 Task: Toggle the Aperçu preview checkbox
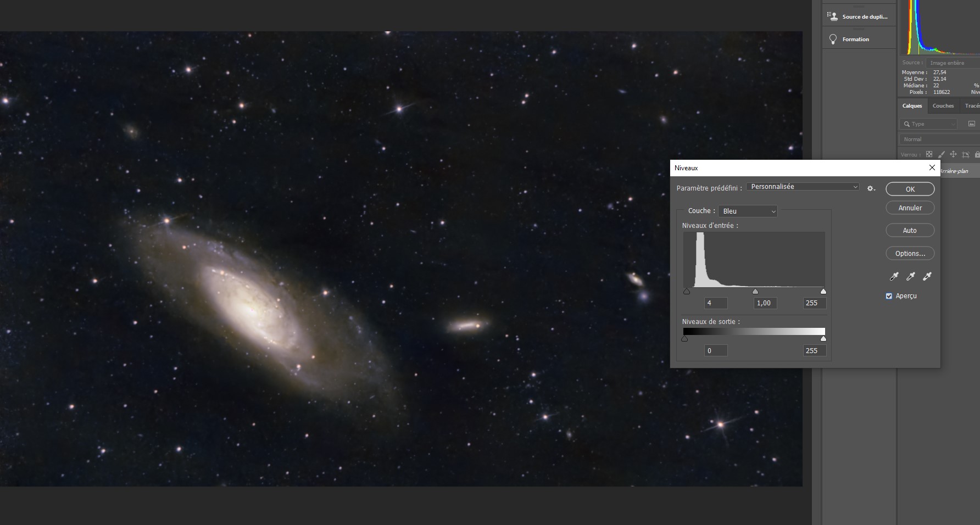tap(889, 296)
